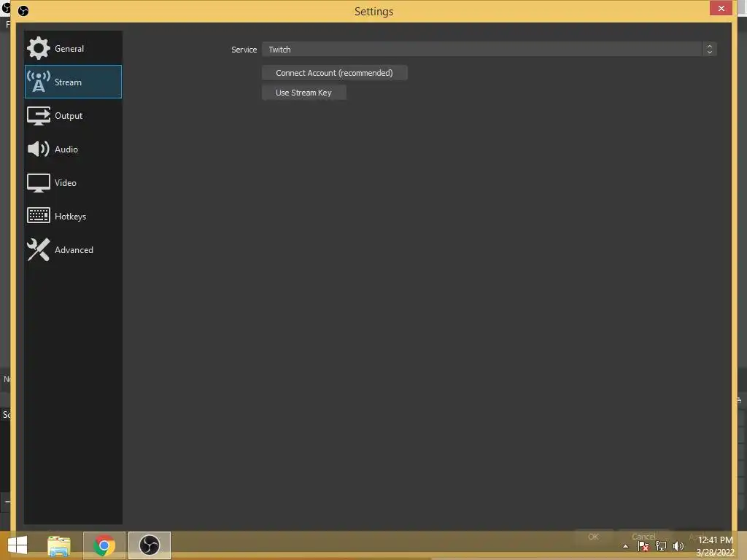Viewport: 747px width, 560px height.
Task: Open the Windows Start menu
Action: pos(18,545)
